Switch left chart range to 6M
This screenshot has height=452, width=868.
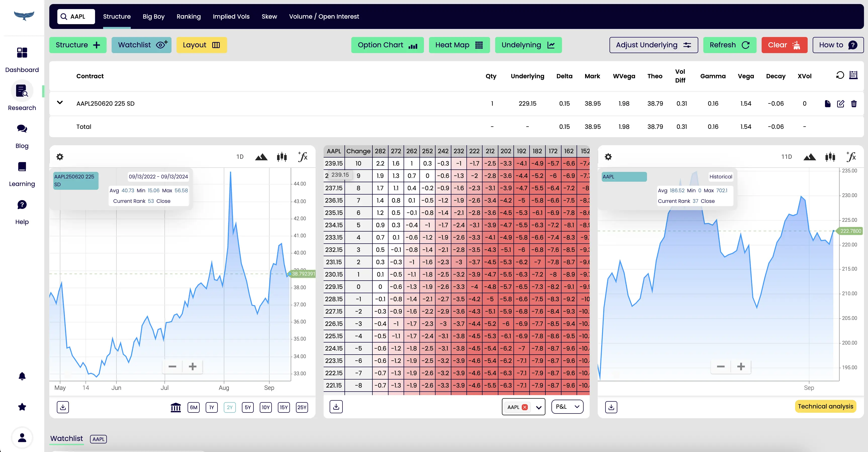(x=193, y=407)
